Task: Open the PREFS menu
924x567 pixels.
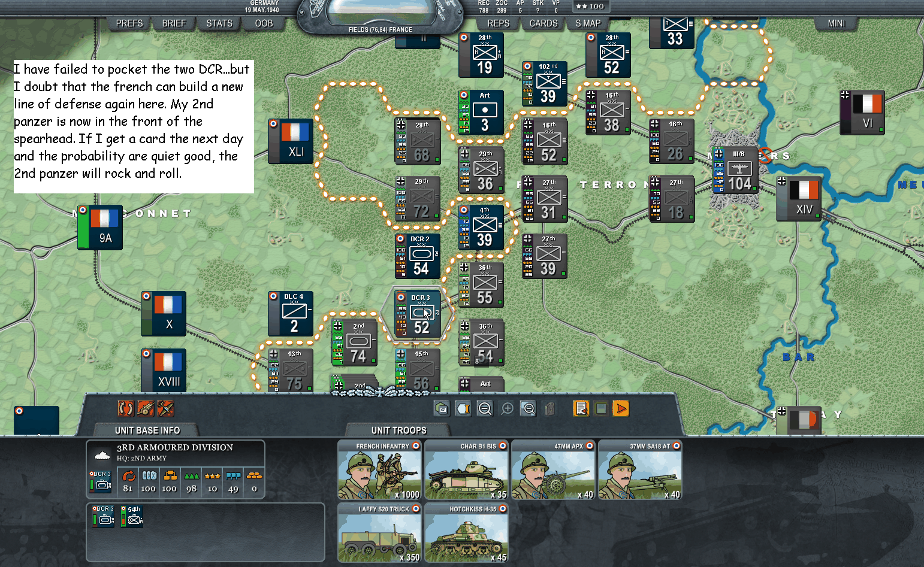Action: point(129,23)
